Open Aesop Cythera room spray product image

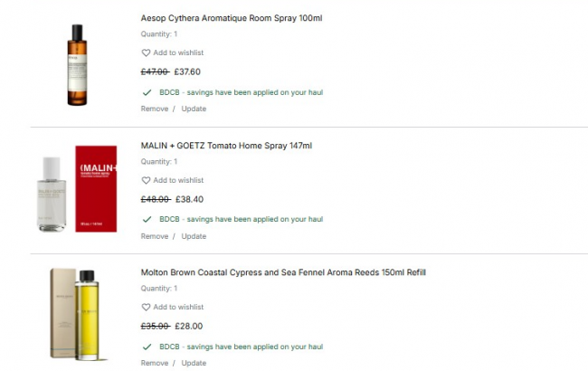click(x=77, y=63)
